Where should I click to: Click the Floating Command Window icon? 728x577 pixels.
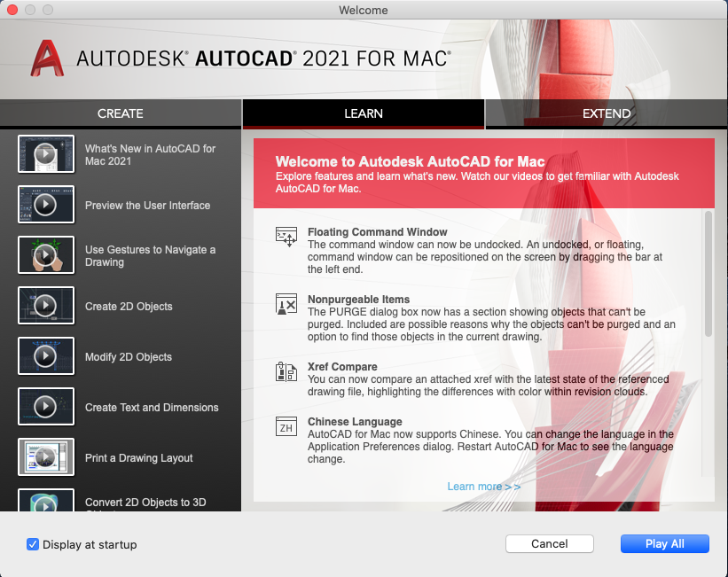pos(286,237)
